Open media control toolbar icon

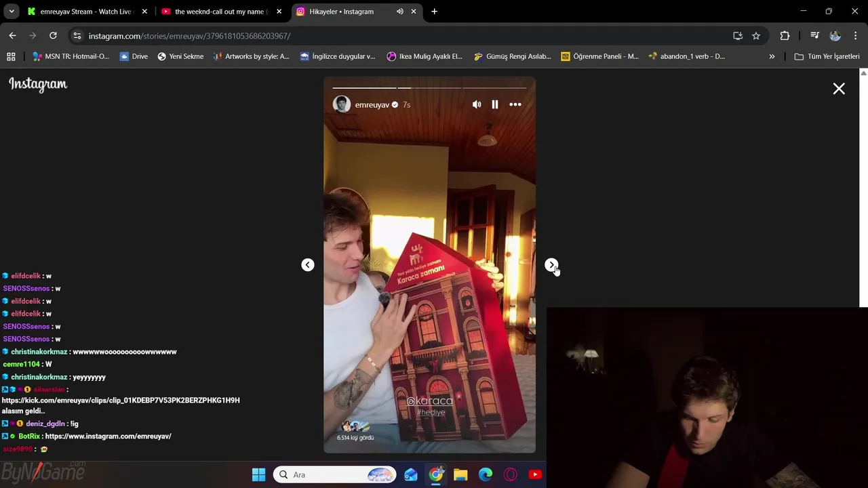(815, 36)
